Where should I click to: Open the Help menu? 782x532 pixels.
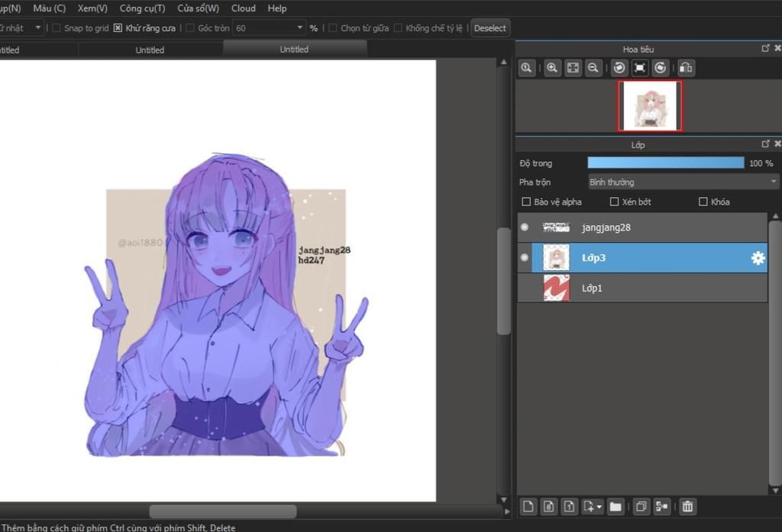(x=276, y=8)
